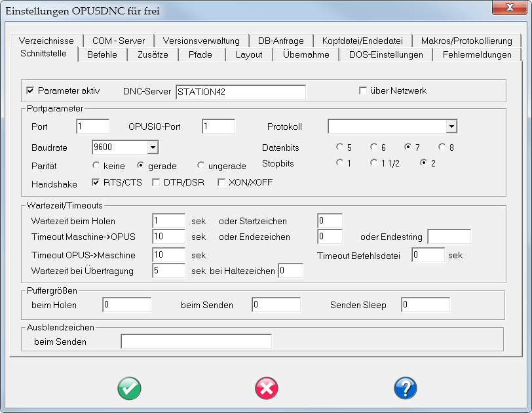The image size is (532, 413).
Task: Open the Baudrate dropdown
Action: pyautogui.click(x=153, y=147)
